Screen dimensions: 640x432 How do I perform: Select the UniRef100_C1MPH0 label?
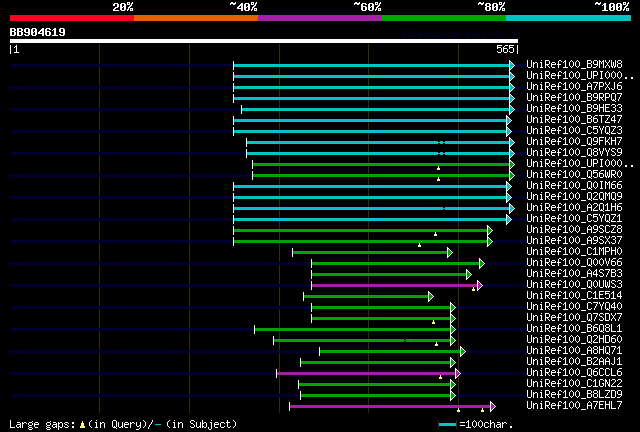[x=574, y=252]
